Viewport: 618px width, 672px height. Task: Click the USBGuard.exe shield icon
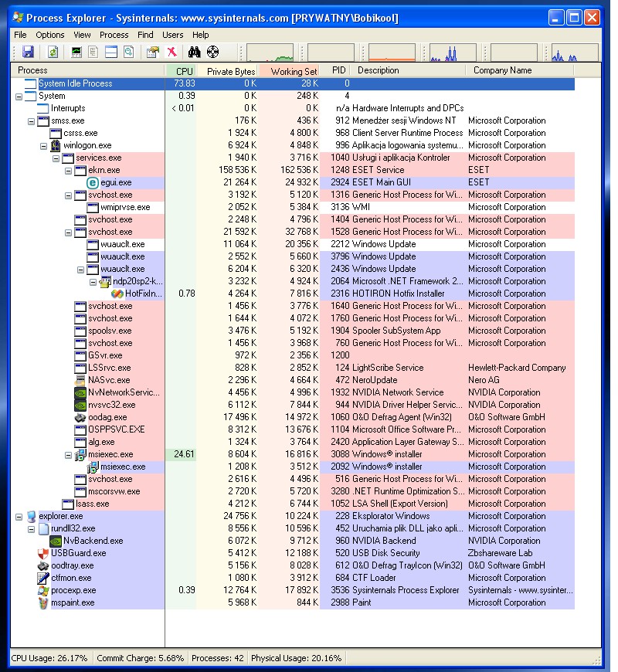click(43, 553)
